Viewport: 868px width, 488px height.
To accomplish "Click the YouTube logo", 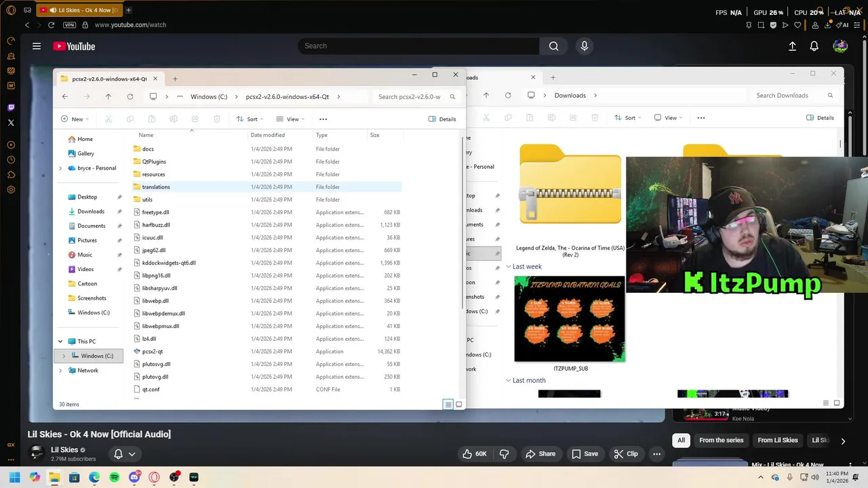I will point(74,46).
